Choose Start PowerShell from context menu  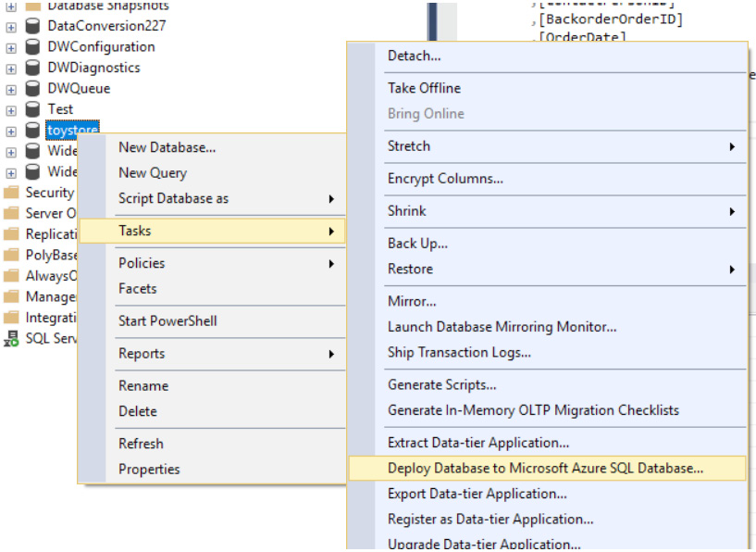click(x=167, y=320)
